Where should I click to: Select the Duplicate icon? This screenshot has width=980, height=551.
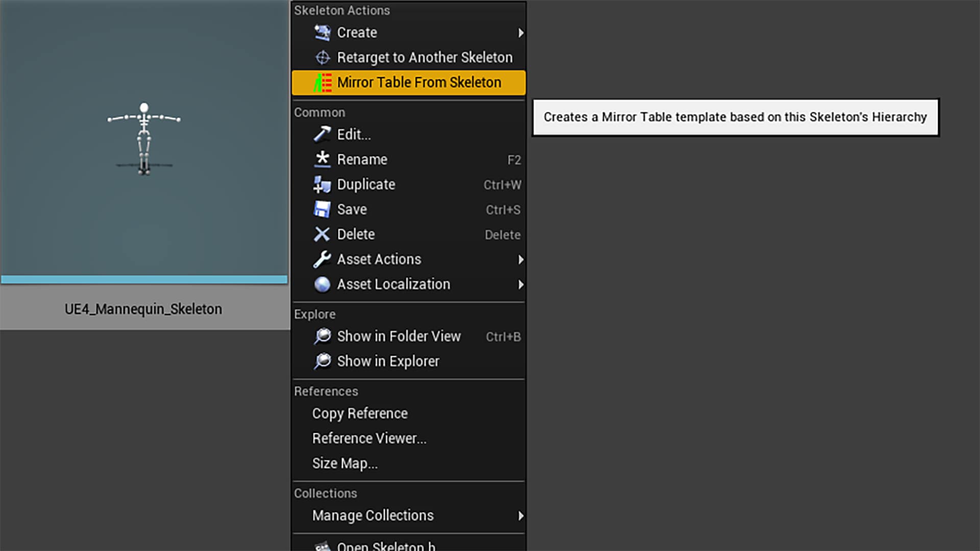tap(323, 185)
